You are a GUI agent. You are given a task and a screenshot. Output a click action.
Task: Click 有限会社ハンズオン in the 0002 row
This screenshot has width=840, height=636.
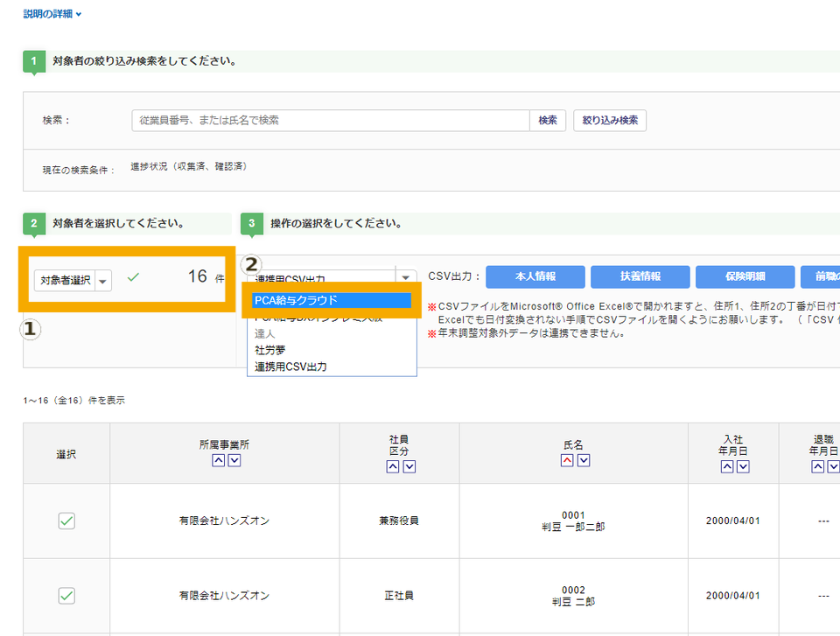point(224,596)
